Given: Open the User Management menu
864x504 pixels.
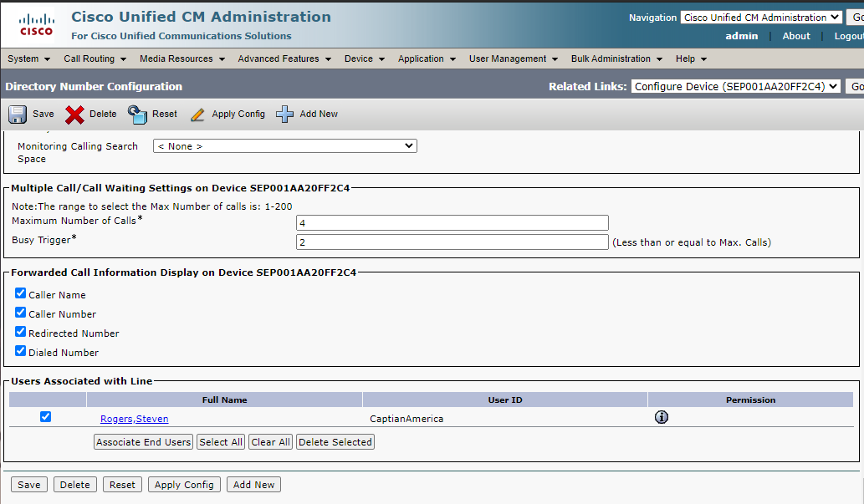Looking at the screenshot, I should (x=513, y=59).
